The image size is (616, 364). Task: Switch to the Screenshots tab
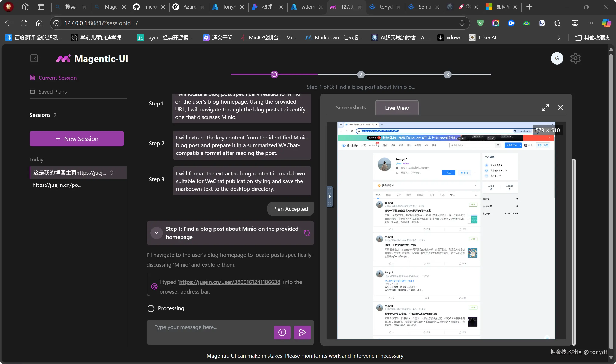click(x=350, y=107)
